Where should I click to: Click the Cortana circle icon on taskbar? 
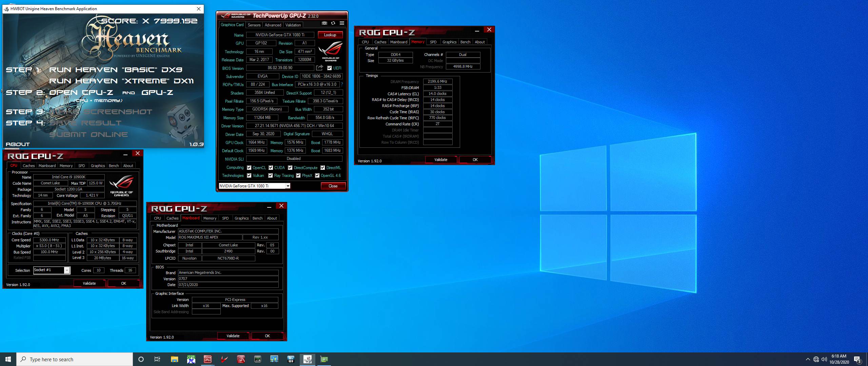point(141,359)
